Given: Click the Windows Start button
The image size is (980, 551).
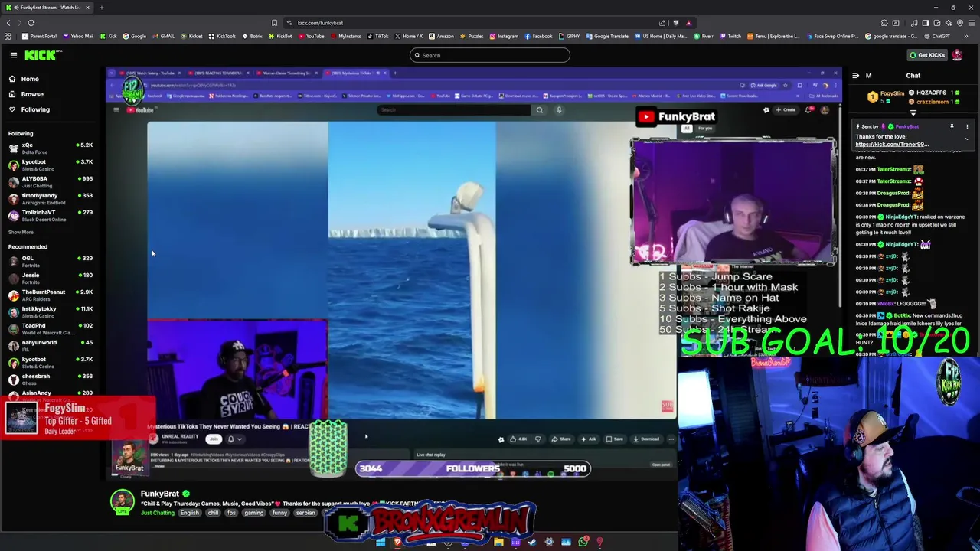Looking at the screenshot, I should (381, 542).
